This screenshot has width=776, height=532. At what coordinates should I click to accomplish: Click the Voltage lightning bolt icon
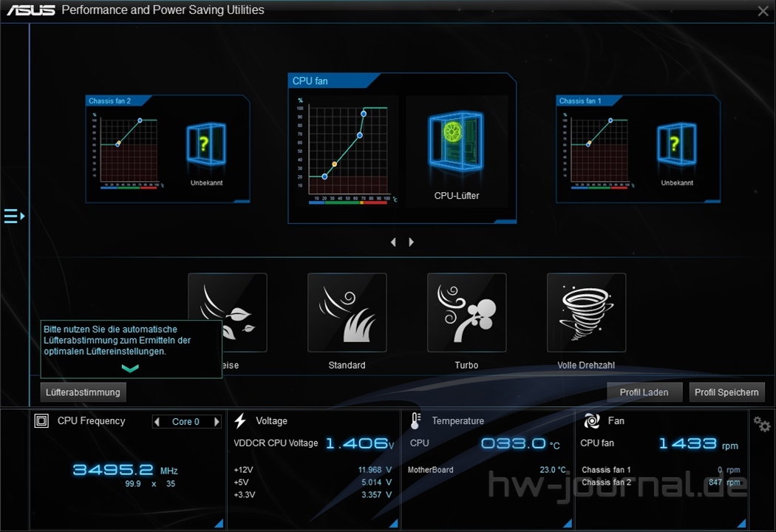[240, 420]
